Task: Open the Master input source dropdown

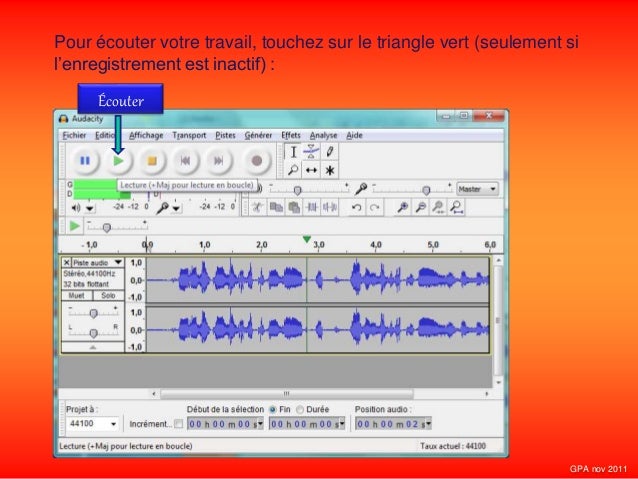Action: pyautogui.click(x=477, y=189)
